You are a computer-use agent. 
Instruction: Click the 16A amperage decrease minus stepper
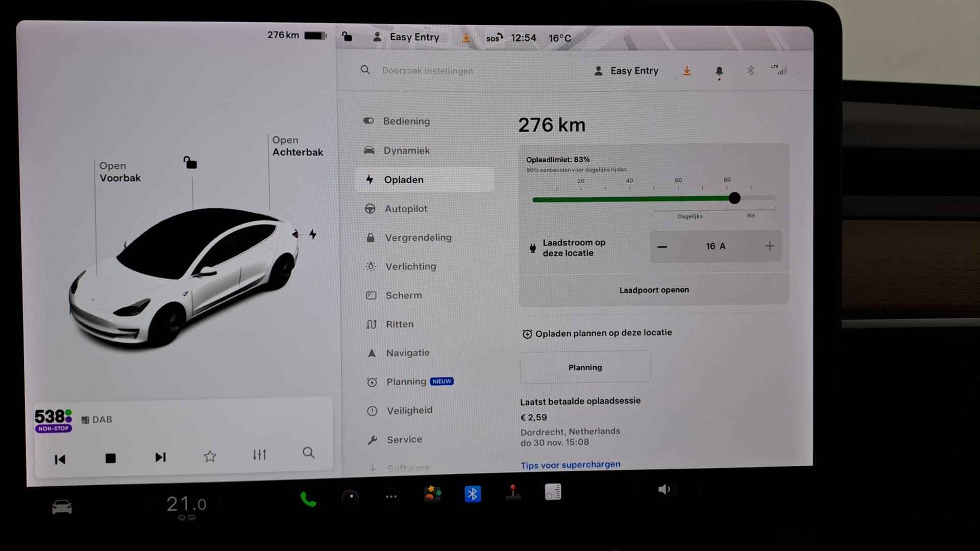[x=661, y=245]
